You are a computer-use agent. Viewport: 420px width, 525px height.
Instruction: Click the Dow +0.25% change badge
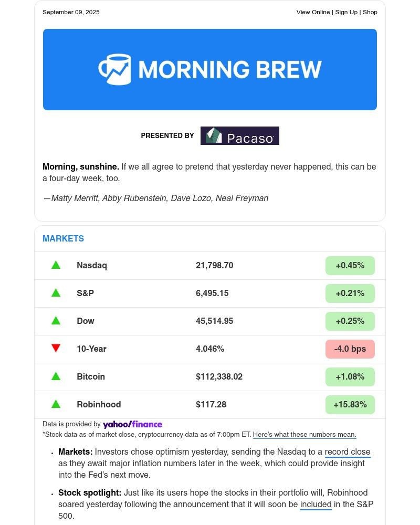[x=350, y=321]
